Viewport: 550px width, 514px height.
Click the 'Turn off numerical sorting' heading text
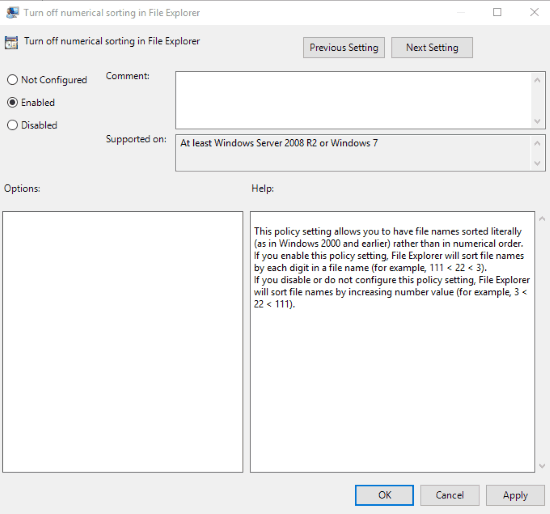[x=112, y=41]
